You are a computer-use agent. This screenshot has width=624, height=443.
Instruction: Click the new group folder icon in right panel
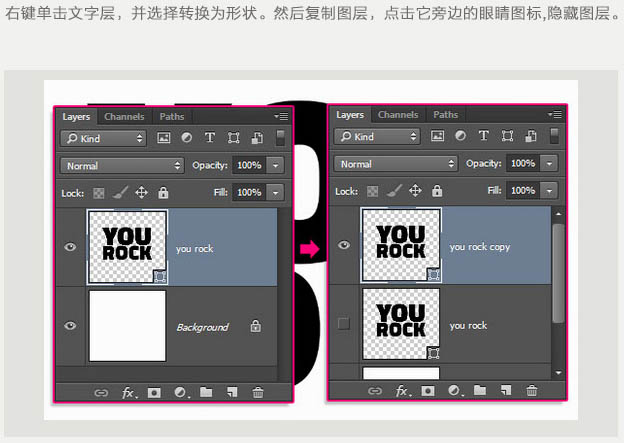tap(480, 391)
